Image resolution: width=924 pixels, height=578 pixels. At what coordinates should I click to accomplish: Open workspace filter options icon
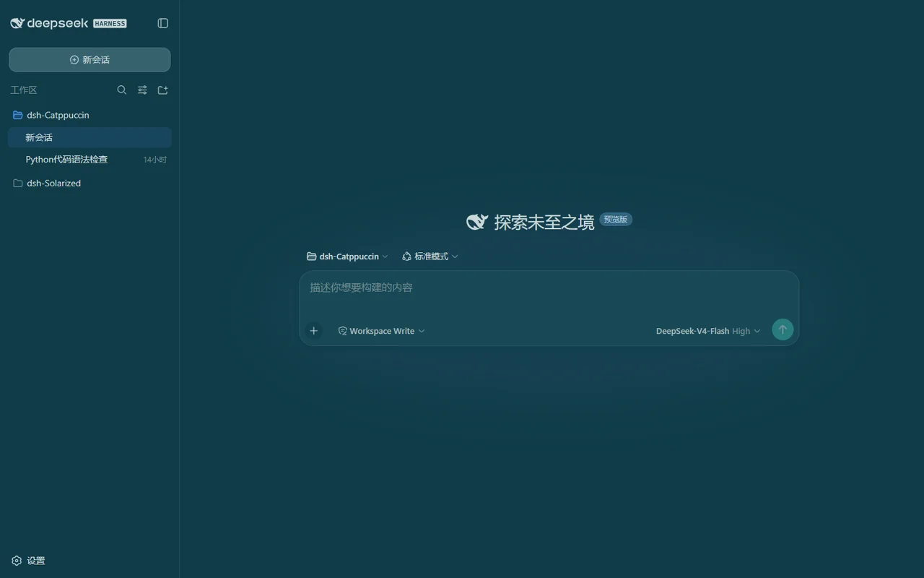[x=142, y=90]
